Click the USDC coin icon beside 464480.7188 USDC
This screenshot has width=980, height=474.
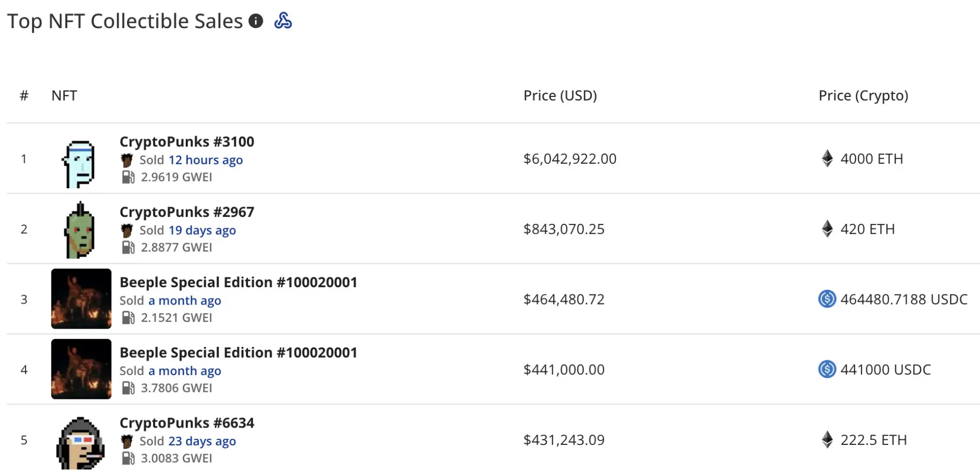tap(827, 299)
